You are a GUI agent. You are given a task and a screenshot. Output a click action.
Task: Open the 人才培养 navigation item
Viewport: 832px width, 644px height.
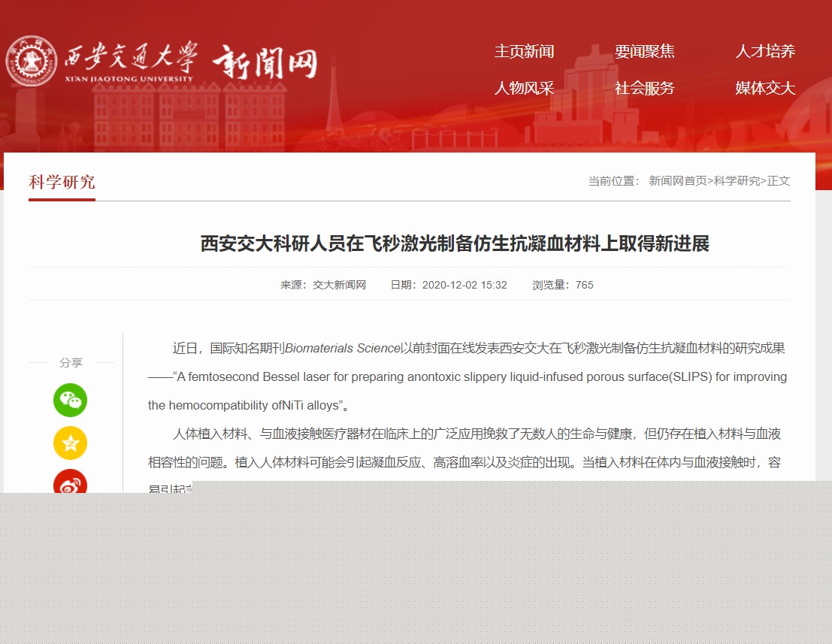(764, 51)
